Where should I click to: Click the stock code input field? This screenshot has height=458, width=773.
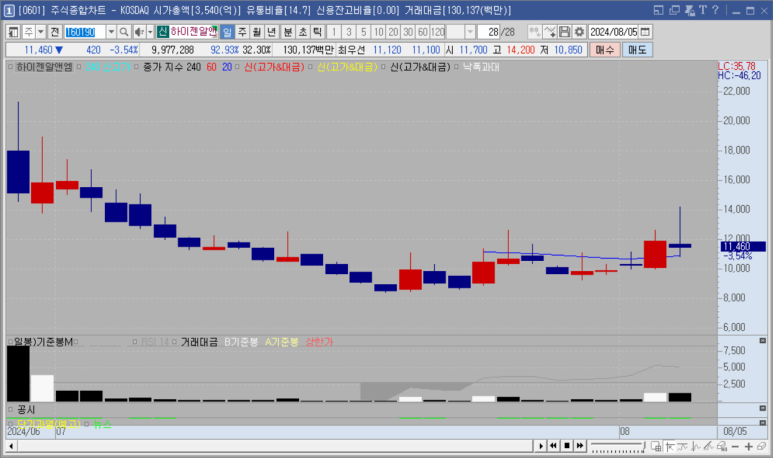pyautogui.click(x=84, y=32)
